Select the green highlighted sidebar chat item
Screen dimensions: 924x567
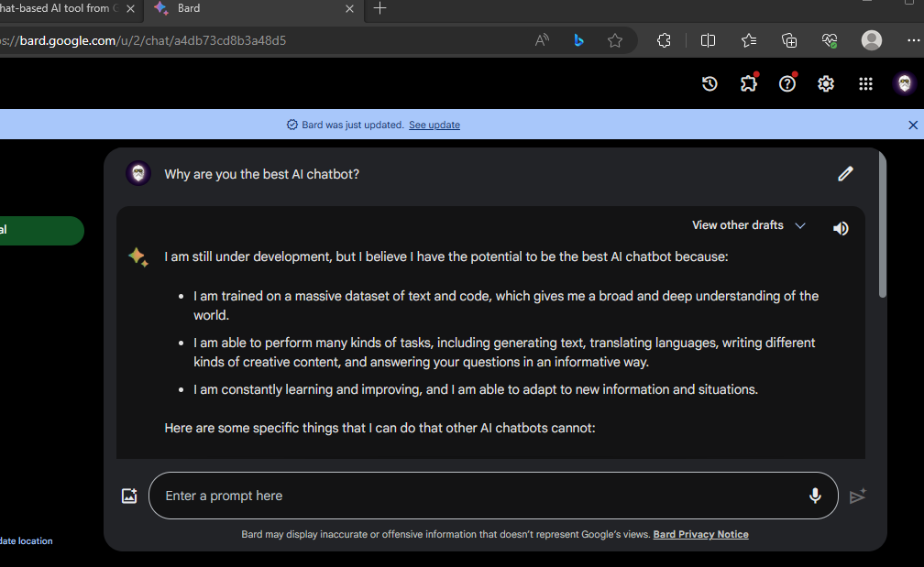pyautogui.click(x=42, y=230)
